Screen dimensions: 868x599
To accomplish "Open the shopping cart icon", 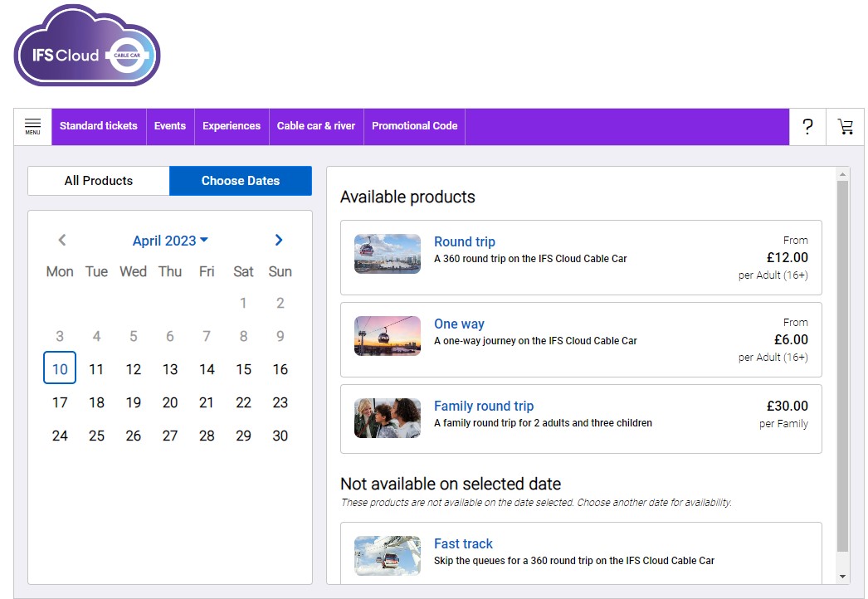I will coord(845,126).
